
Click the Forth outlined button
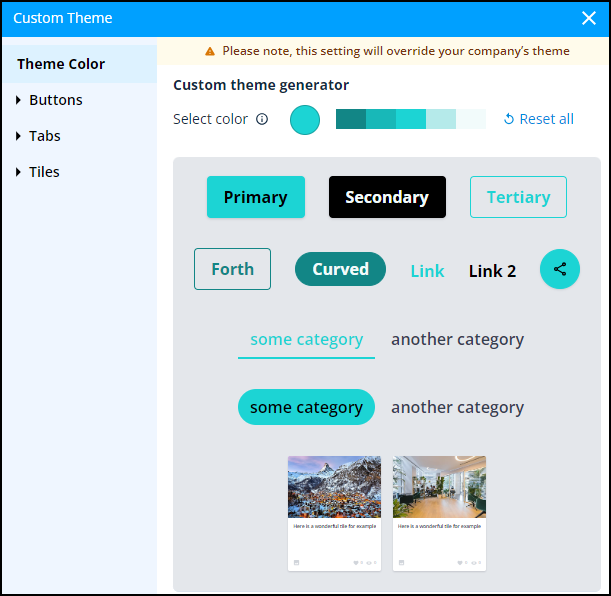point(232,269)
